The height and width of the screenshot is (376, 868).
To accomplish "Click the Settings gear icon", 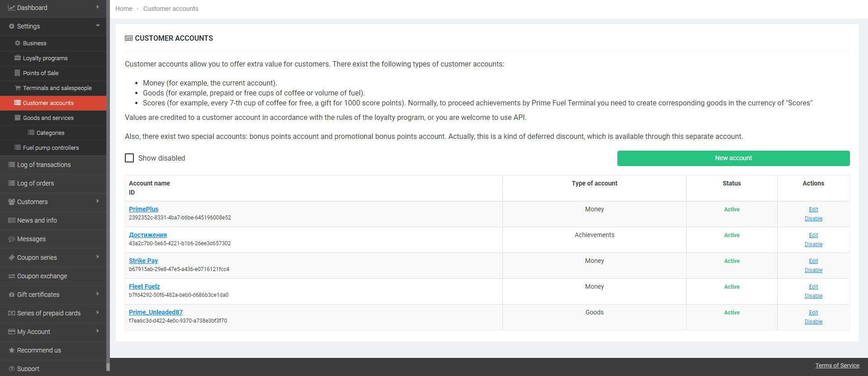I will (12, 26).
